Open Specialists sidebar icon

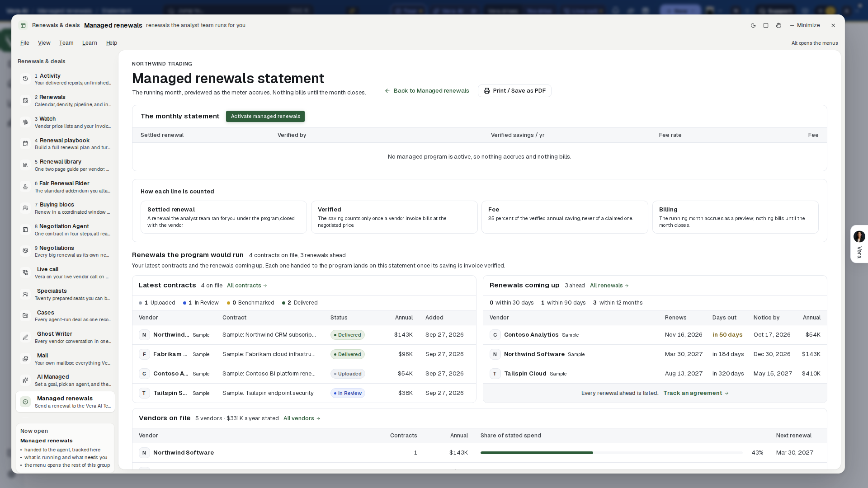click(25, 294)
